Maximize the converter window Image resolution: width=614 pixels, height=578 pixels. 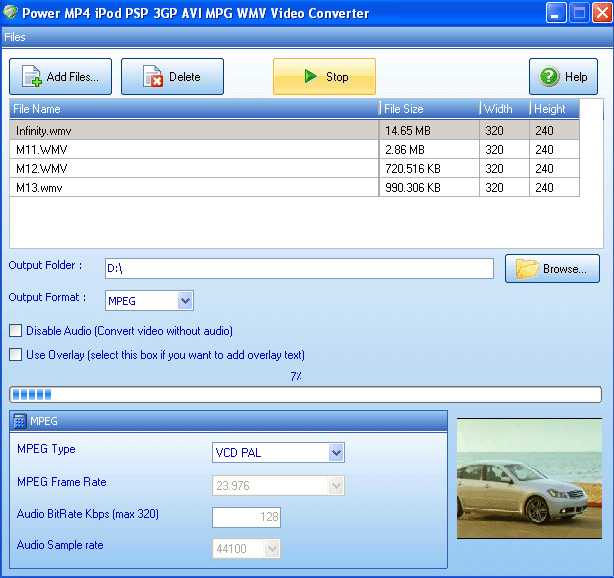578,14
